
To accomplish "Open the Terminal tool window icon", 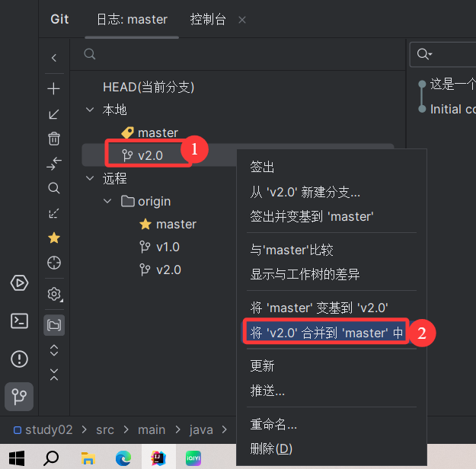I will [20, 321].
